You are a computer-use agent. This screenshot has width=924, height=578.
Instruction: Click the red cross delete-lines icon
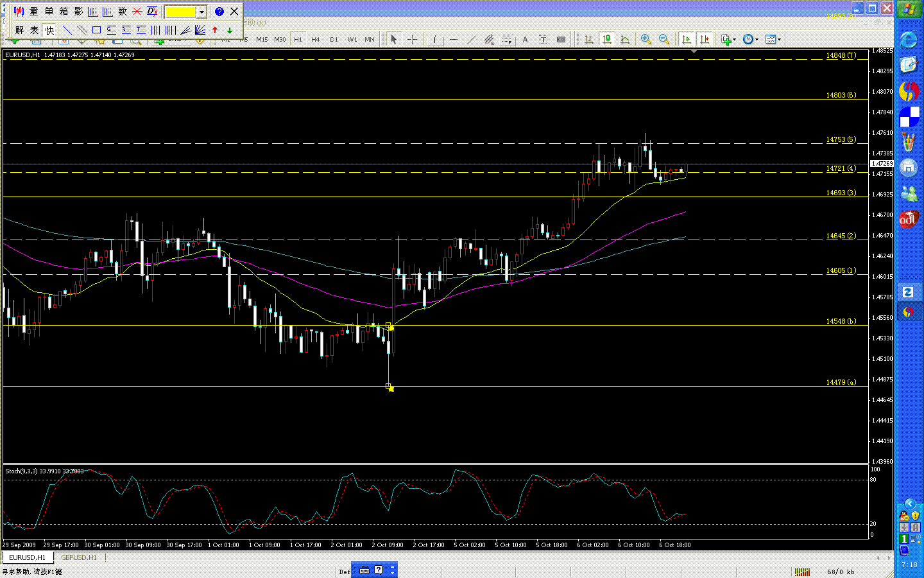click(137, 12)
